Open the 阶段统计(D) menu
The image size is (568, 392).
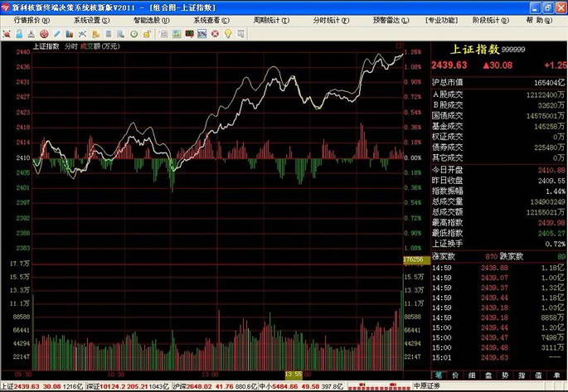click(491, 20)
